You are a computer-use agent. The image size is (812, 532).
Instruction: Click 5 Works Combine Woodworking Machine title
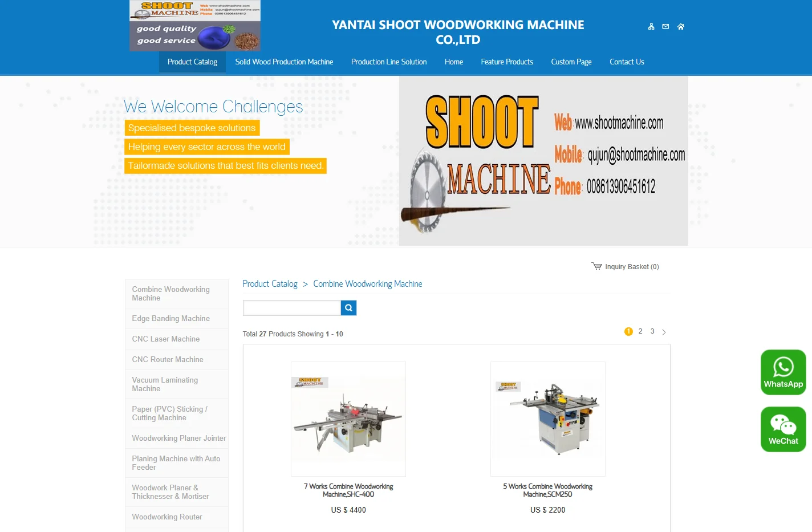pyautogui.click(x=547, y=490)
